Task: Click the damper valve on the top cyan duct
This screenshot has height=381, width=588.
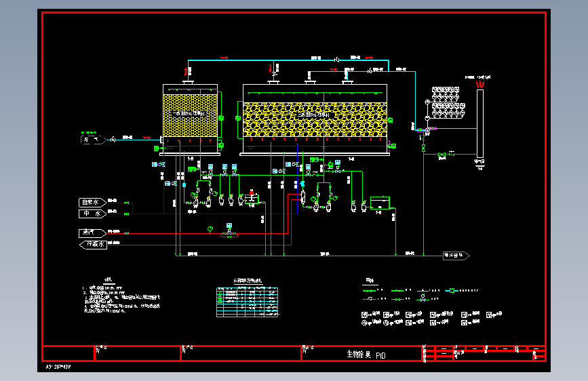Action: [337, 60]
